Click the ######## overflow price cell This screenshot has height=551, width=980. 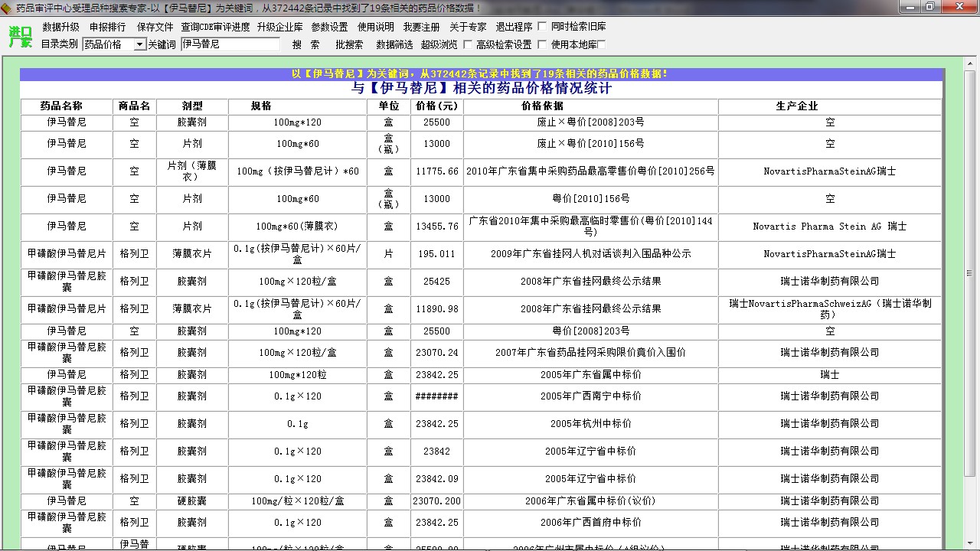[436, 396]
